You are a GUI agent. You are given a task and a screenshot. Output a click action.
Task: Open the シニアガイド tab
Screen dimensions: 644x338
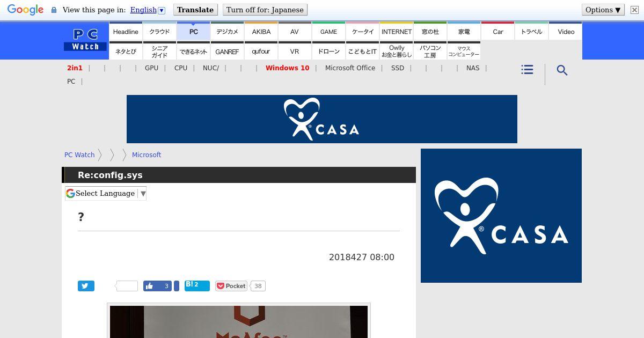(159, 51)
